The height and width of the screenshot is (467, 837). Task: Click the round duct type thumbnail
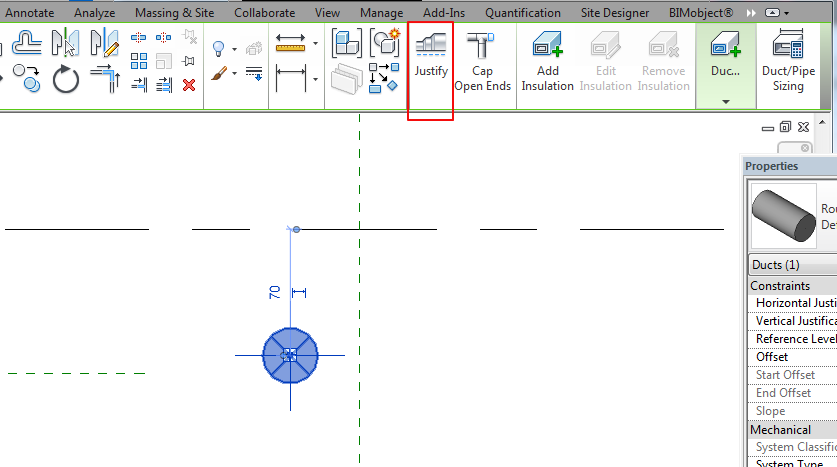[x=783, y=215]
